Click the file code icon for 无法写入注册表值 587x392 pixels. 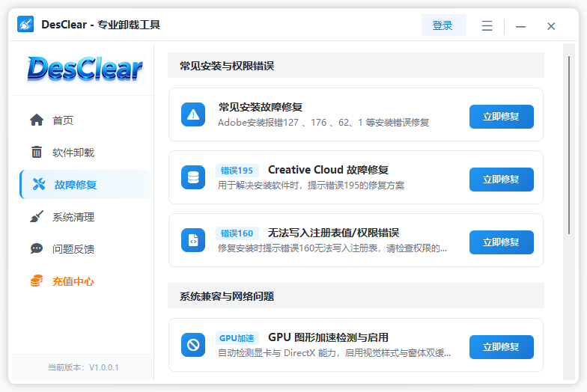pos(193,240)
